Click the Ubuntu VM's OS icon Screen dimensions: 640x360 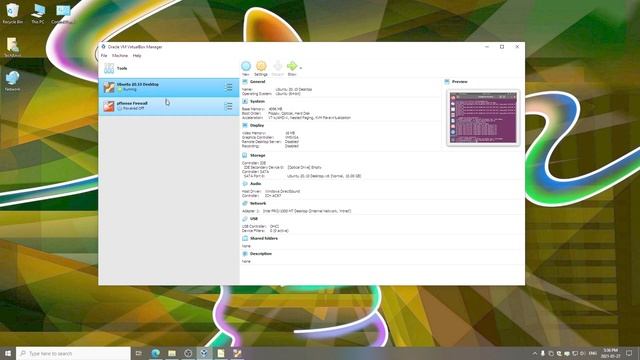[109, 87]
